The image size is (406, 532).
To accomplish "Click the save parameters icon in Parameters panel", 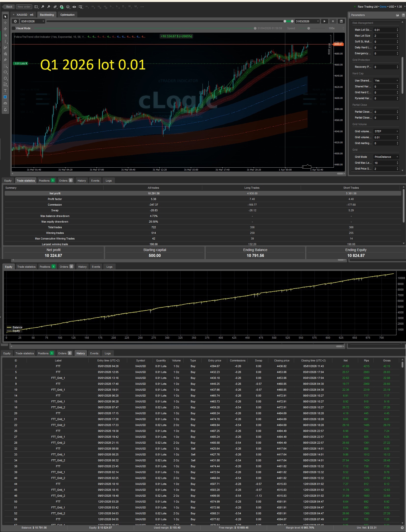I will (403, 15).
